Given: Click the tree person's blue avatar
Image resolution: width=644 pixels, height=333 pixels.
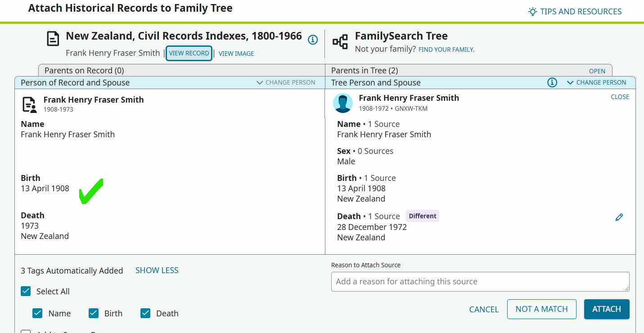Looking at the screenshot, I should [x=343, y=103].
